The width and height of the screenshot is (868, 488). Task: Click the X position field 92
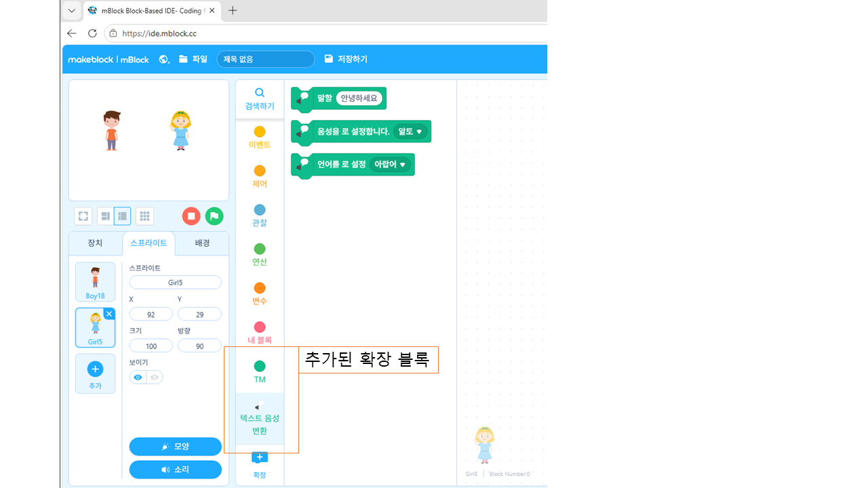click(151, 314)
